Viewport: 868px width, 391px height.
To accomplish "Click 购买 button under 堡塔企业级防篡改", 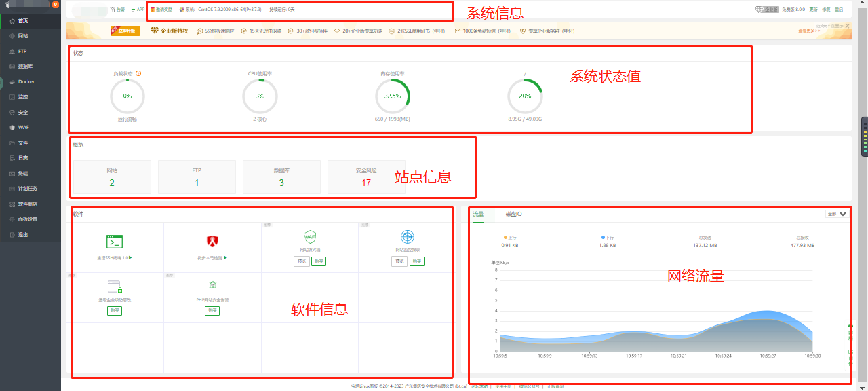I will click(x=115, y=310).
